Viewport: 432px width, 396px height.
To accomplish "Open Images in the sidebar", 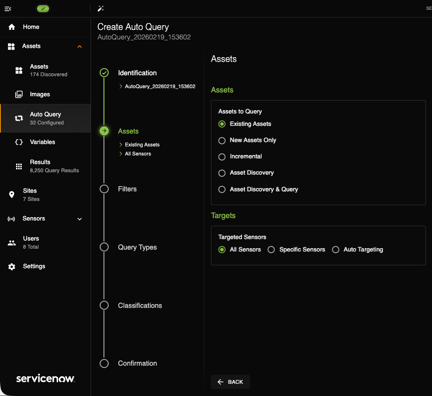I will point(45,94).
